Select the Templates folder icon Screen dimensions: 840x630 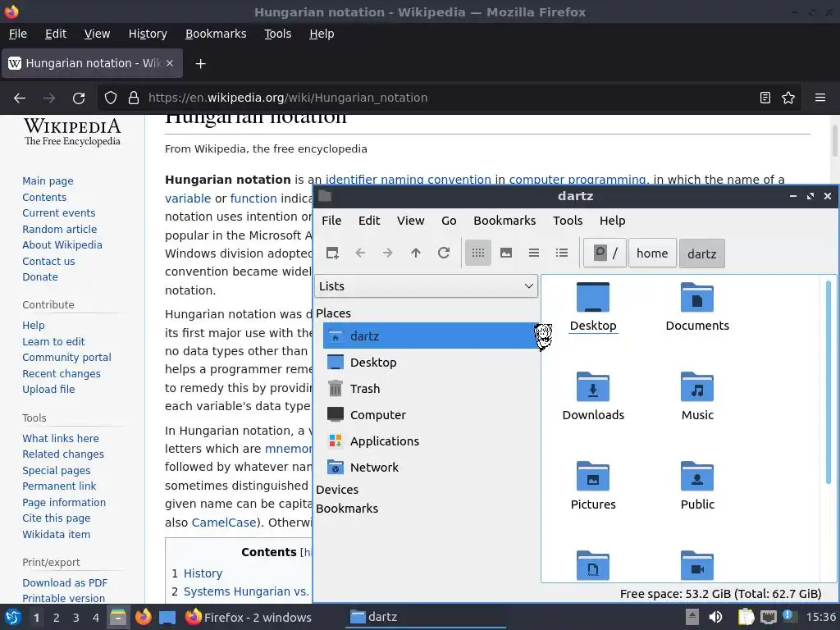(x=593, y=566)
